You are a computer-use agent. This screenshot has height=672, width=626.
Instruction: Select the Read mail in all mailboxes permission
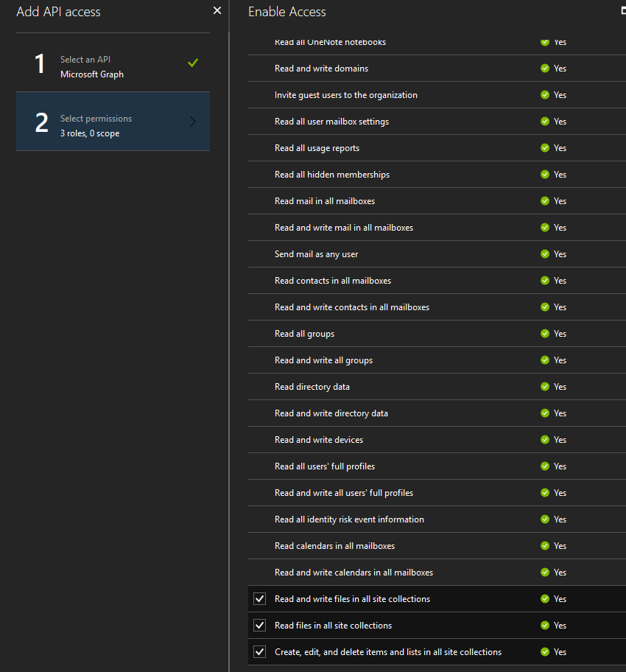325,201
